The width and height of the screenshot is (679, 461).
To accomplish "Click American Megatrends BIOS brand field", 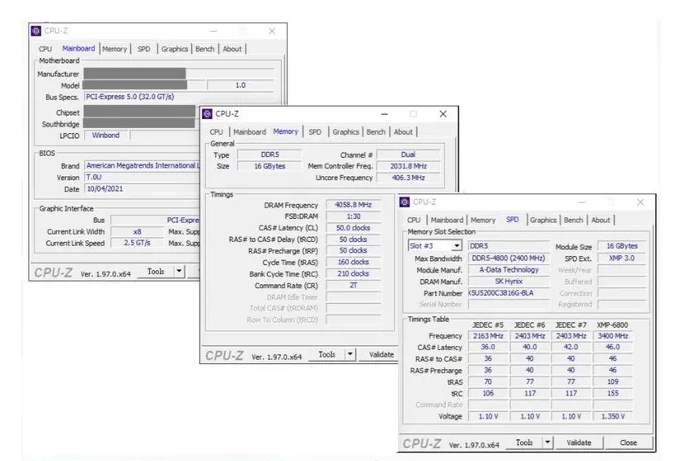I will pyautogui.click(x=142, y=165).
